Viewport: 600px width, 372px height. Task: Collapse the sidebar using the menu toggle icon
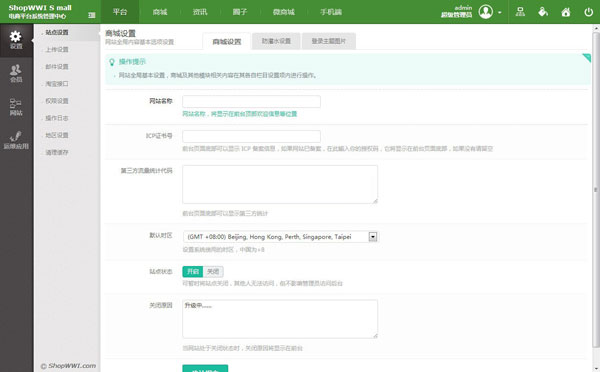[92, 15]
